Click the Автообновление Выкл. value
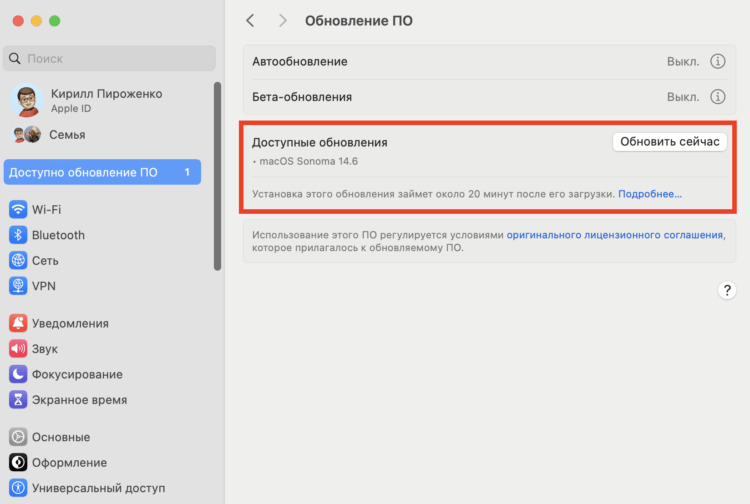Image resolution: width=750 pixels, height=504 pixels. pos(683,62)
